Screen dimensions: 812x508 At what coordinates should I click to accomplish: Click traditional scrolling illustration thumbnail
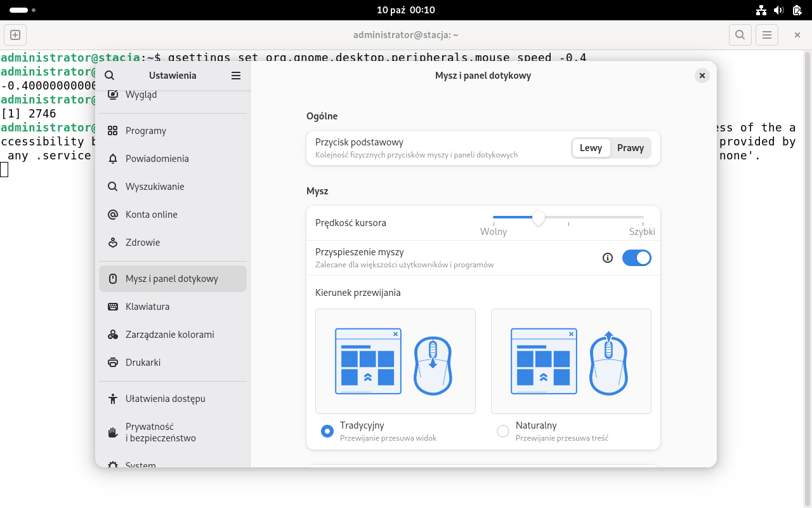[395, 361]
